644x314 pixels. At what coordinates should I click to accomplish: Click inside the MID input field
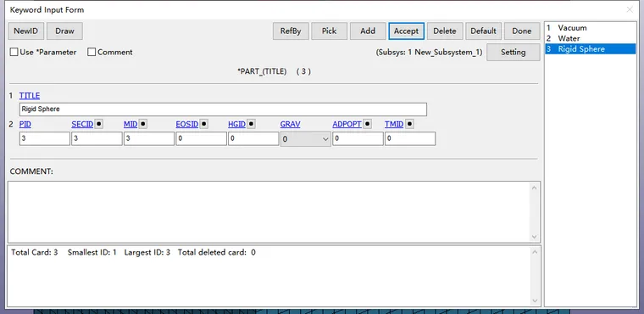point(148,138)
